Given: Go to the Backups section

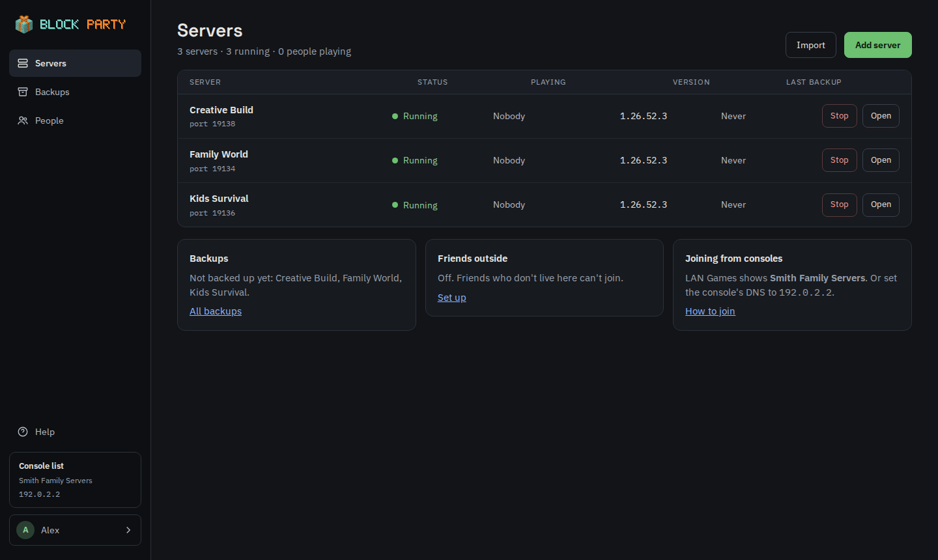Looking at the screenshot, I should (x=75, y=92).
